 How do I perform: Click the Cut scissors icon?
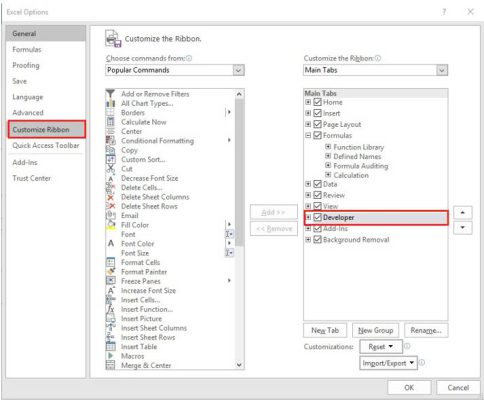coord(110,169)
